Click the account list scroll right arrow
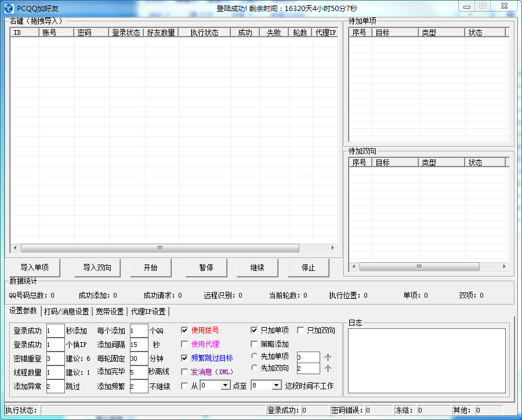This screenshot has width=522, height=420. click(332, 248)
